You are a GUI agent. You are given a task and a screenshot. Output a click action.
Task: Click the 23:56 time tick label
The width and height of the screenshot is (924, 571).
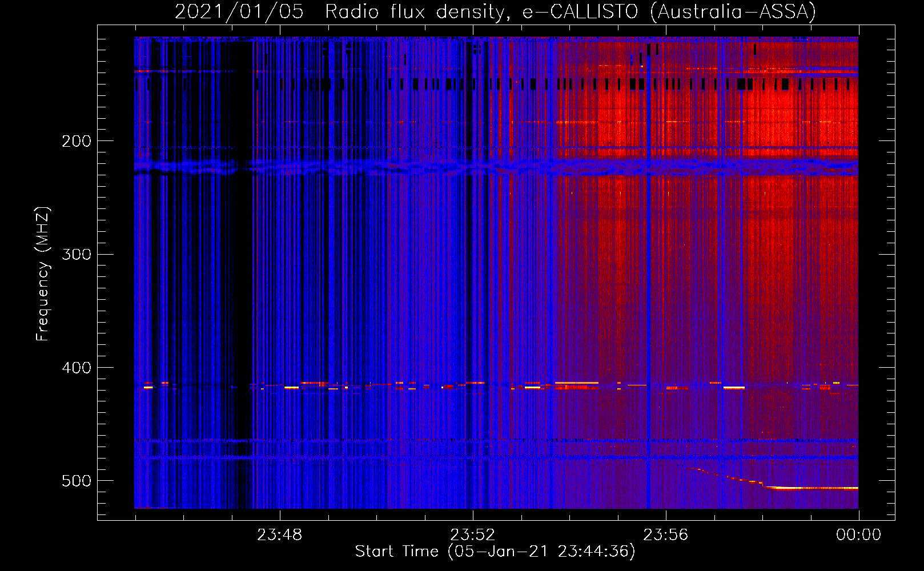click(665, 535)
